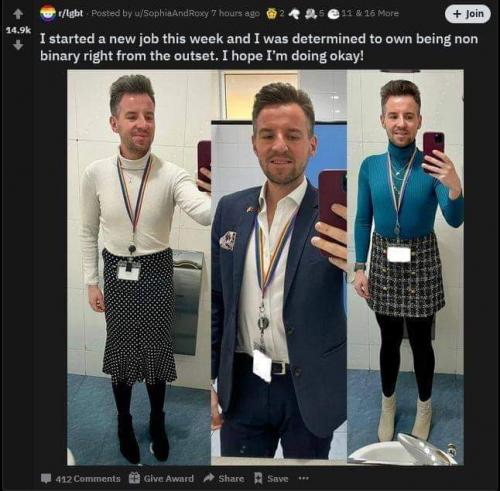The height and width of the screenshot is (491, 500).
Task: Join the r/lgbt community
Action: tap(468, 14)
